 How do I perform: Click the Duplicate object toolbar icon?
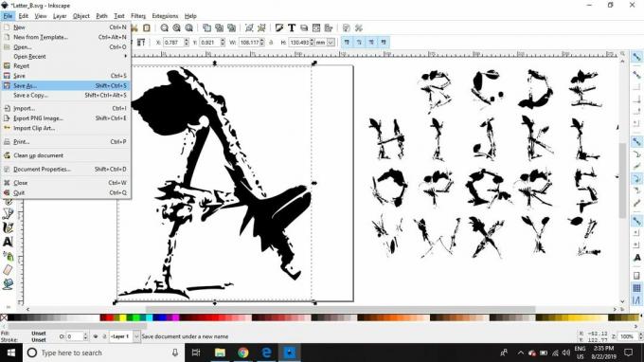pos(207,27)
